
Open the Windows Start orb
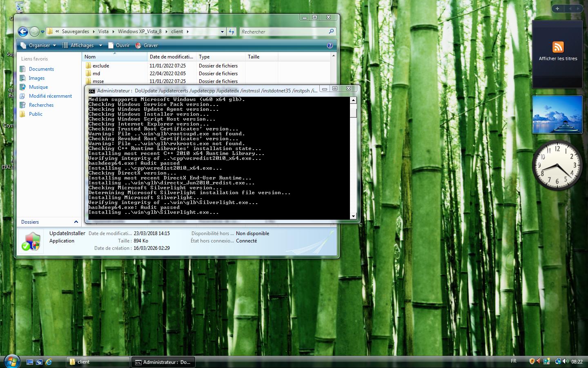(x=11, y=361)
